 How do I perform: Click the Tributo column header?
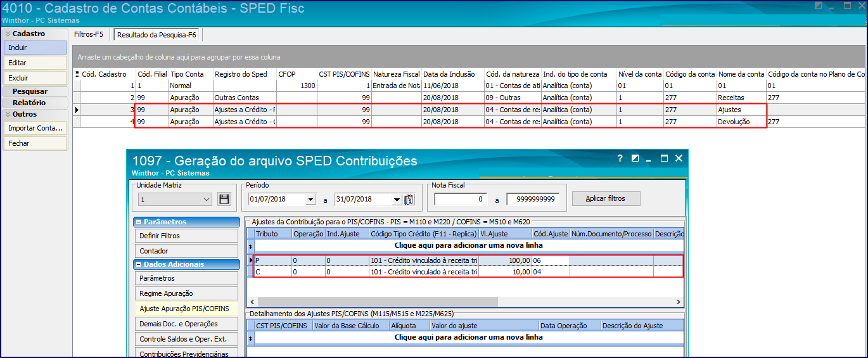tap(273, 234)
